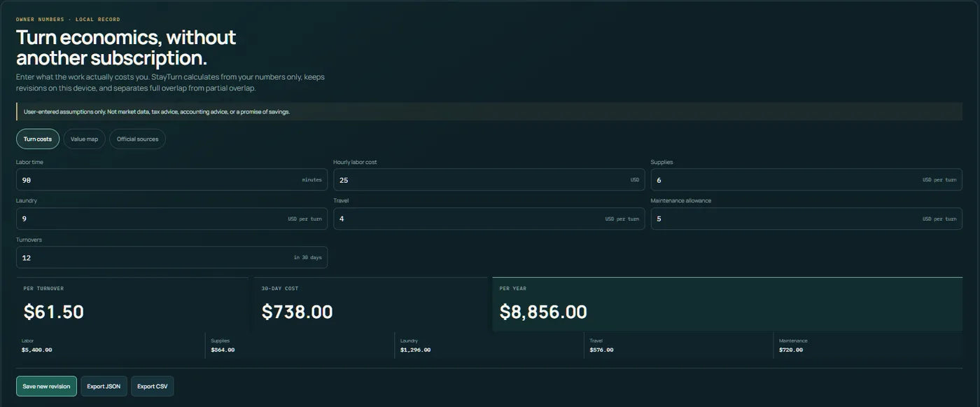980x407 pixels.
Task: Click the 'in 30 days' unit label
Action: point(308,258)
